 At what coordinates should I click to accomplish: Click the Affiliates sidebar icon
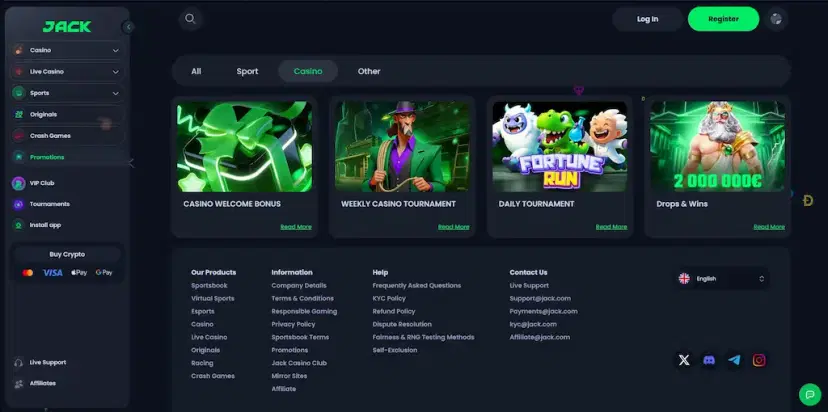pyautogui.click(x=18, y=383)
